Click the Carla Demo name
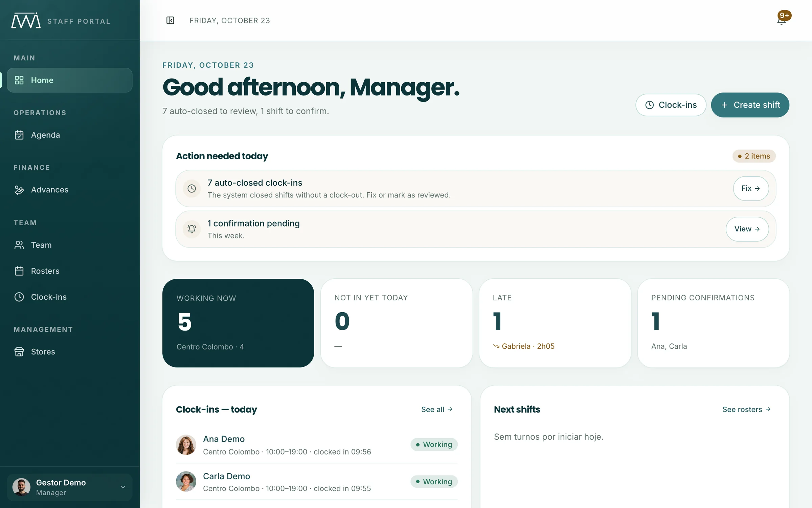The width and height of the screenshot is (812, 508). tap(226, 476)
